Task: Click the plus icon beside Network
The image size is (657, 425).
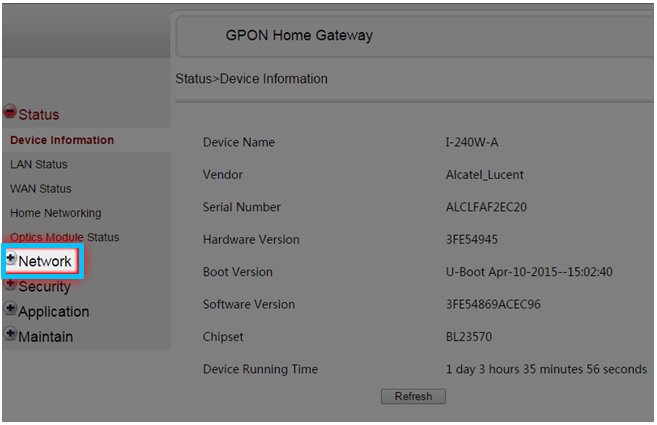Action: point(11,258)
